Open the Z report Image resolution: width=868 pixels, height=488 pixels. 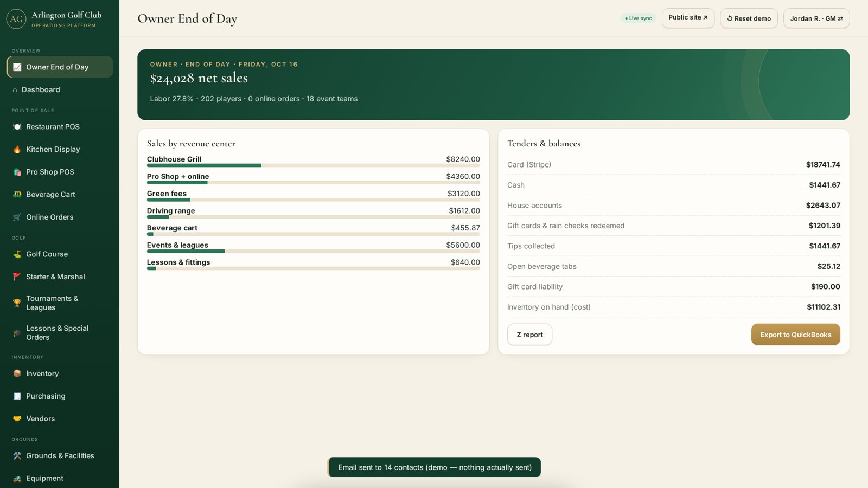[529, 335]
